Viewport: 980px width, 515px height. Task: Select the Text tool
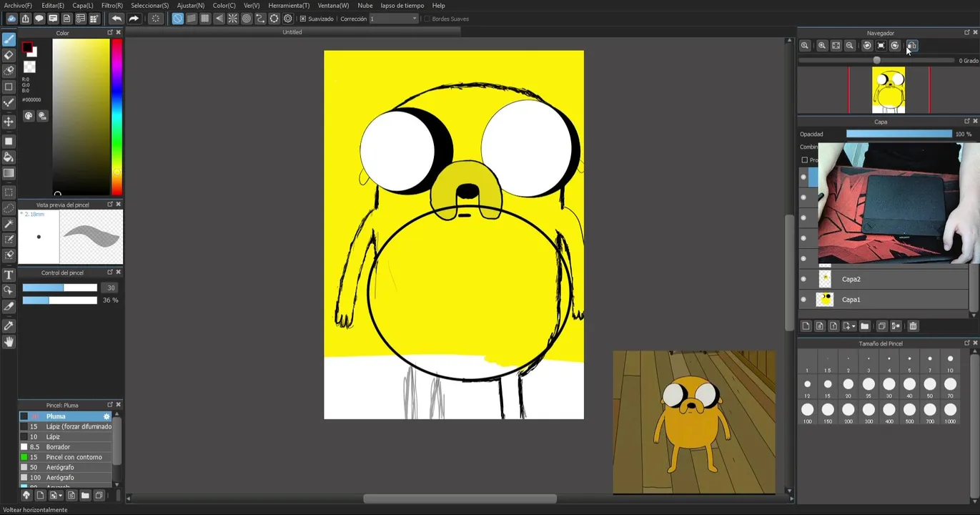(x=9, y=275)
